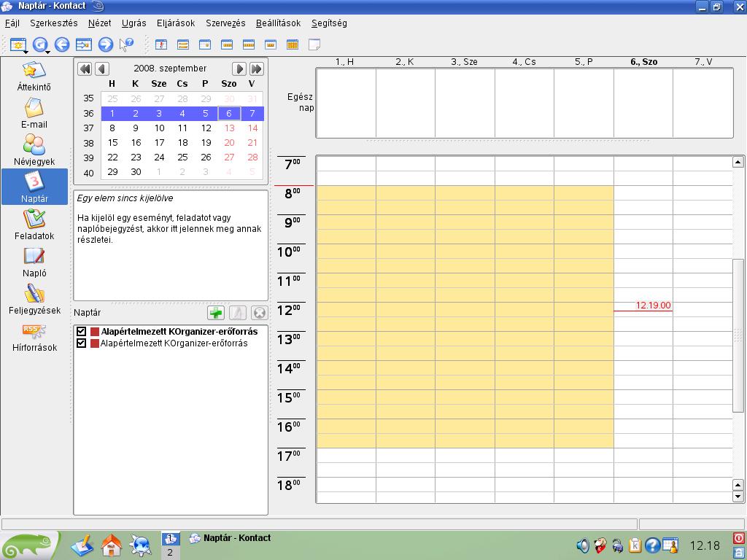
Task: Open the Névjegyek contacts icon
Action: [34, 150]
